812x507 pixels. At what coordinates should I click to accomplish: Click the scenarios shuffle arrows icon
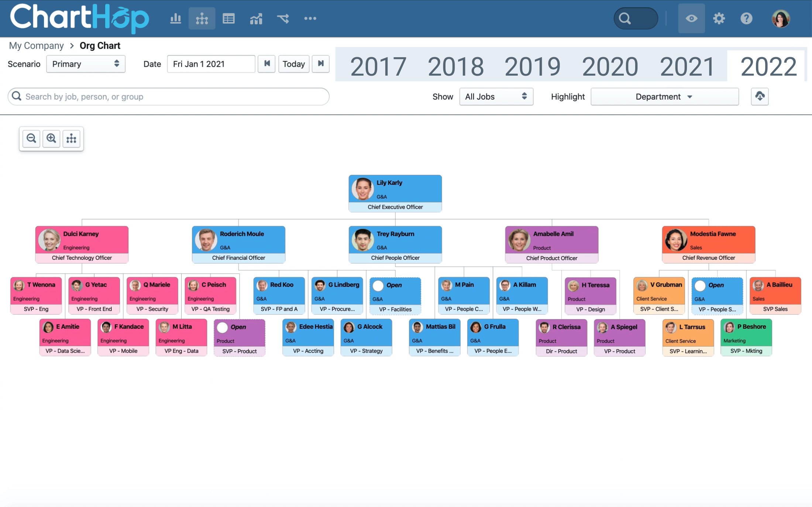point(283,18)
